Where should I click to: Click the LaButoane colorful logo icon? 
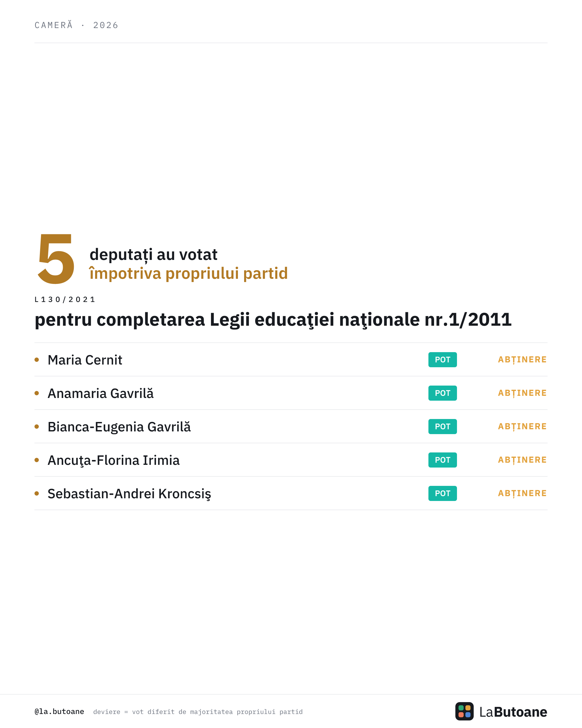click(x=464, y=712)
